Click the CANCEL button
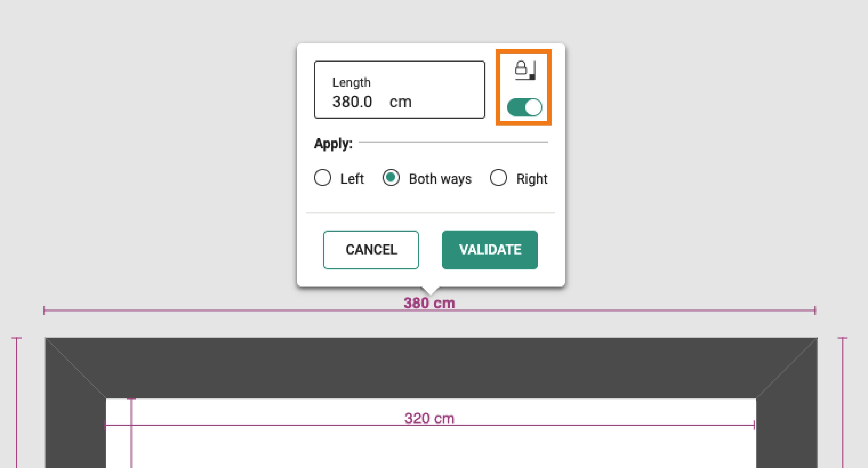 (371, 250)
